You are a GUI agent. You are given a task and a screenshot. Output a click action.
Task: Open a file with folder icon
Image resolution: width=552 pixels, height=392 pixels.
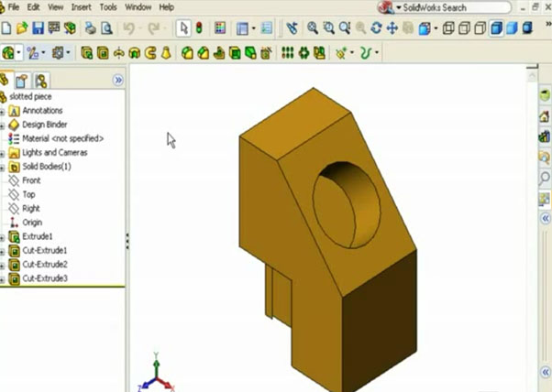pos(22,28)
